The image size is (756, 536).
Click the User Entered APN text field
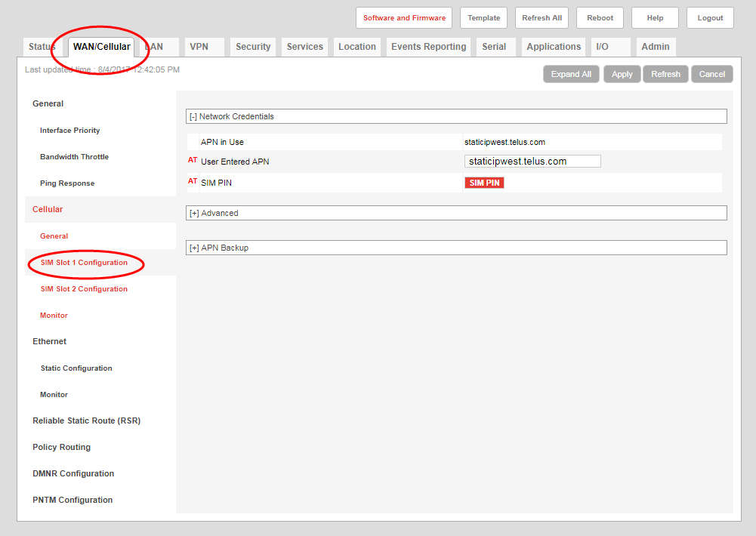(532, 162)
